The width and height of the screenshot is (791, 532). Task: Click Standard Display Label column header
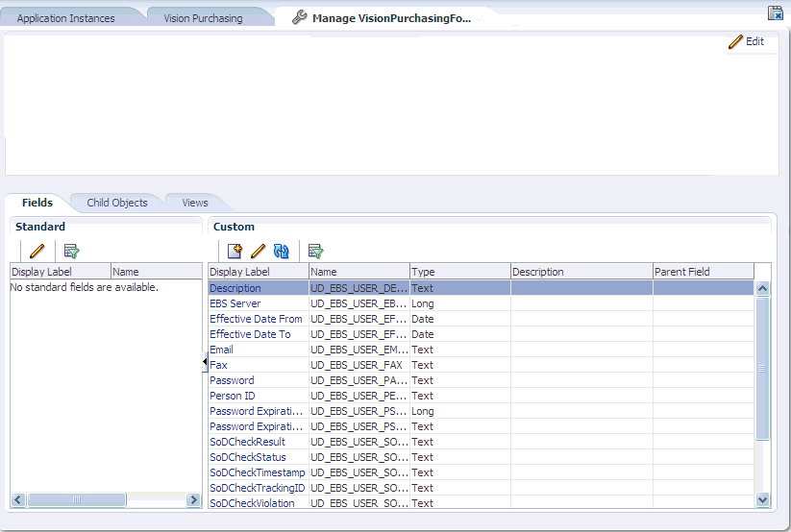click(61, 272)
